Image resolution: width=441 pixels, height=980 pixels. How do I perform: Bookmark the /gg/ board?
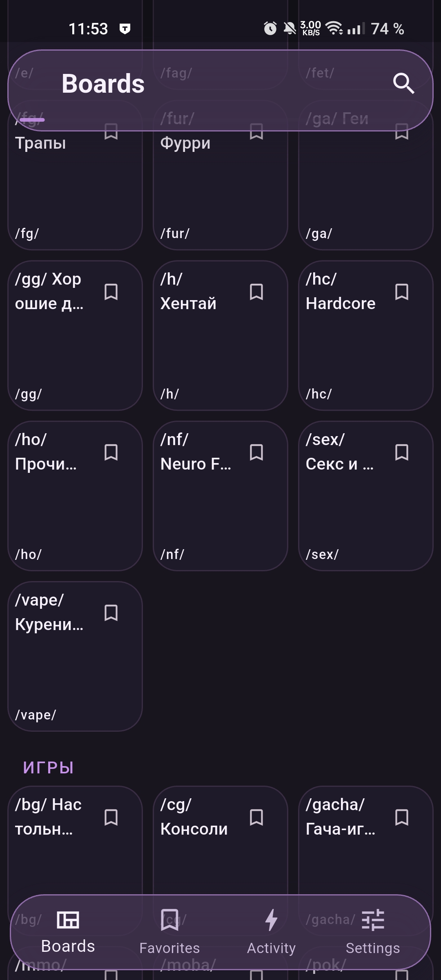111,292
